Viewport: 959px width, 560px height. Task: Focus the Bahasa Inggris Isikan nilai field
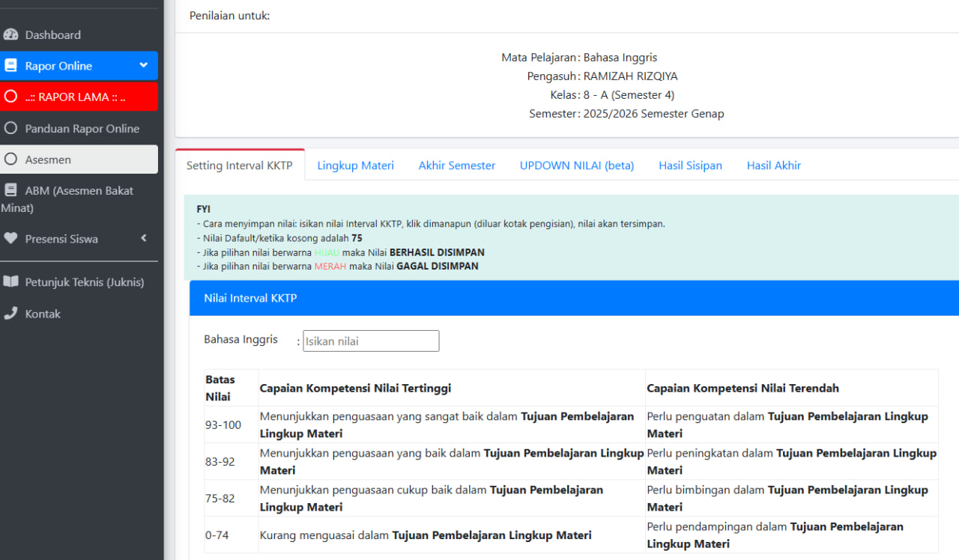point(371,341)
